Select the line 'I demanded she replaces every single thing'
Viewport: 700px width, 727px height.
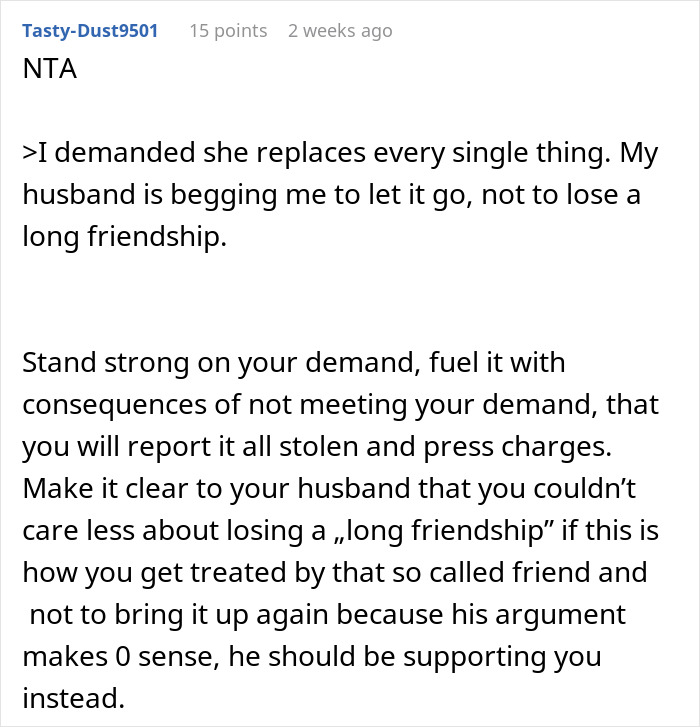[324, 153]
